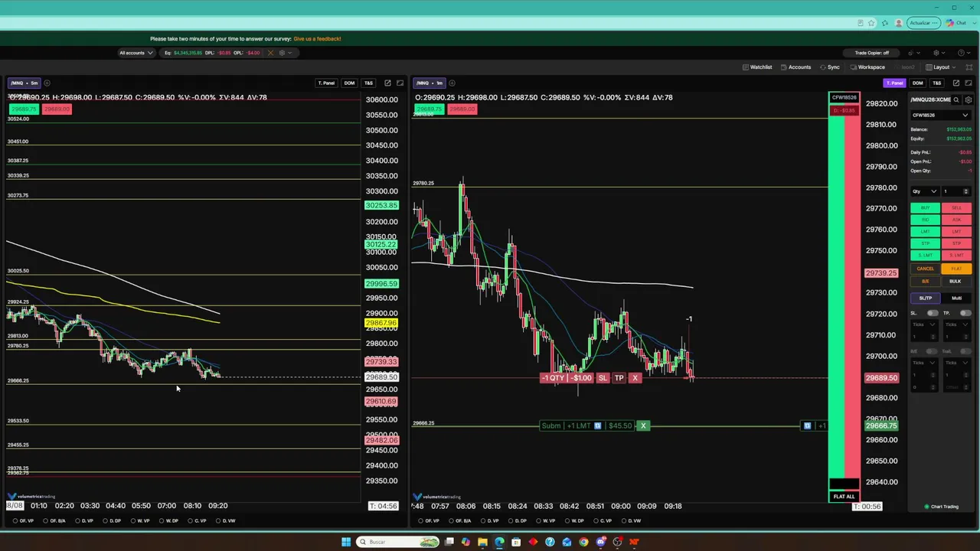Viewport: 980px width, 551px height.
Task: Open TP Ticks unit dropdown
Action: pyautogui.click(x=957, y=324)
